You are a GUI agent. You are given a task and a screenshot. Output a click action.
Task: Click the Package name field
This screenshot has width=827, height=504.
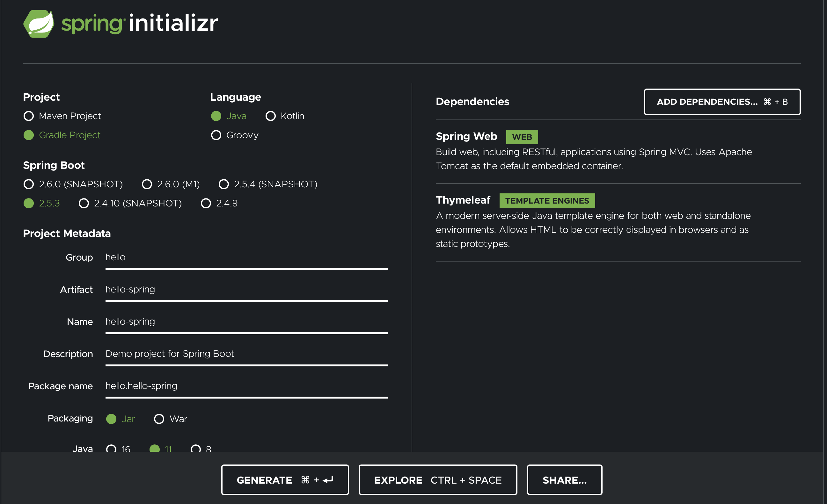[246, 386]
